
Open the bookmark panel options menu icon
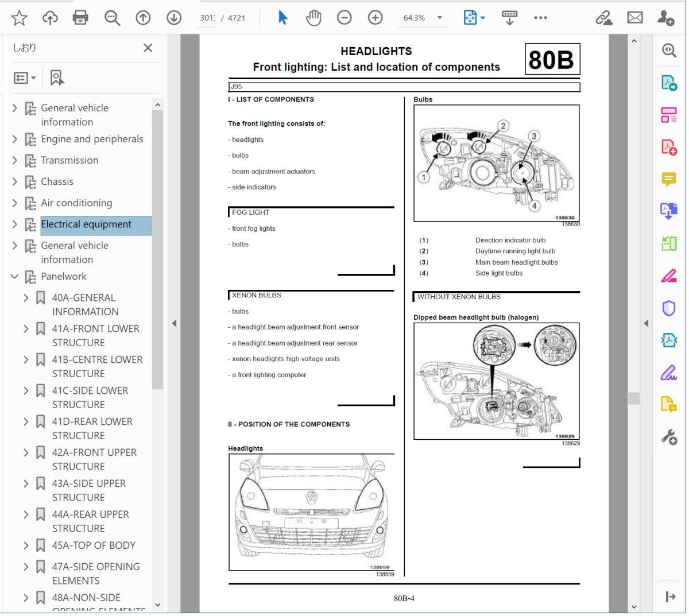click(x=25, y=78)
